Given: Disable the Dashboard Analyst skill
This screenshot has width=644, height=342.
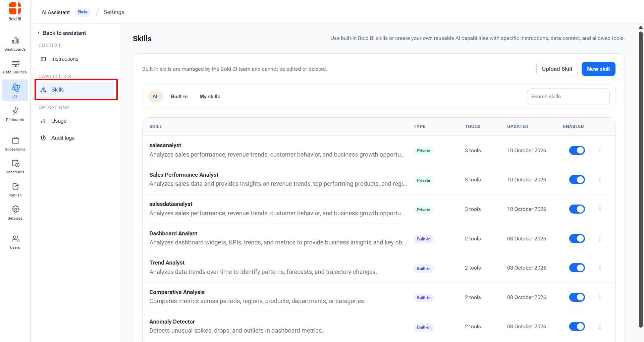Looking at the screenshot, I should [577, 239].
